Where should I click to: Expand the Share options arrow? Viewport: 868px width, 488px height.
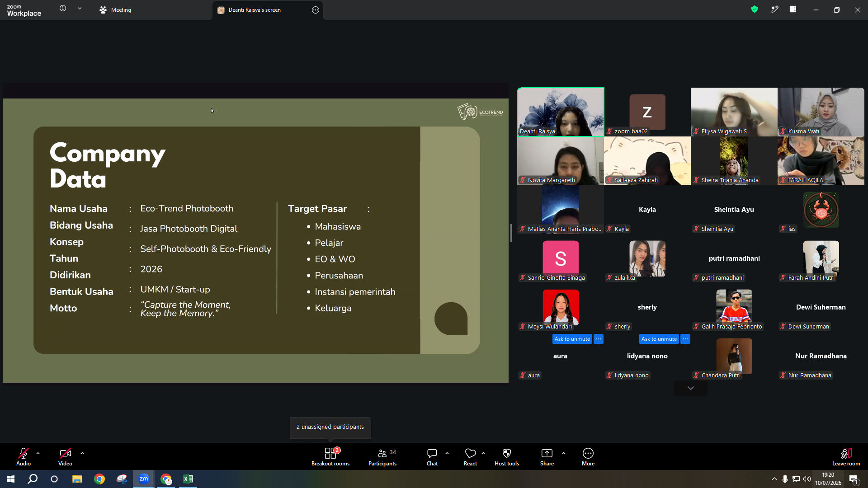564,453
